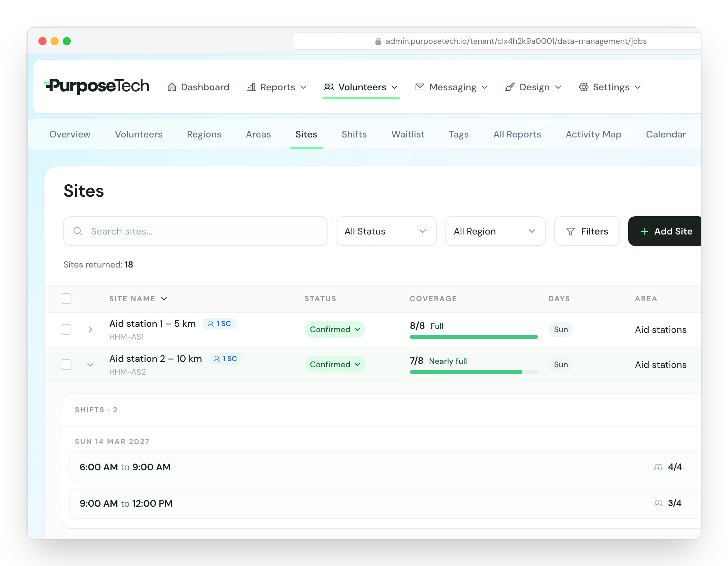Click the 8/8 Full coverage bar

[474, 337]
